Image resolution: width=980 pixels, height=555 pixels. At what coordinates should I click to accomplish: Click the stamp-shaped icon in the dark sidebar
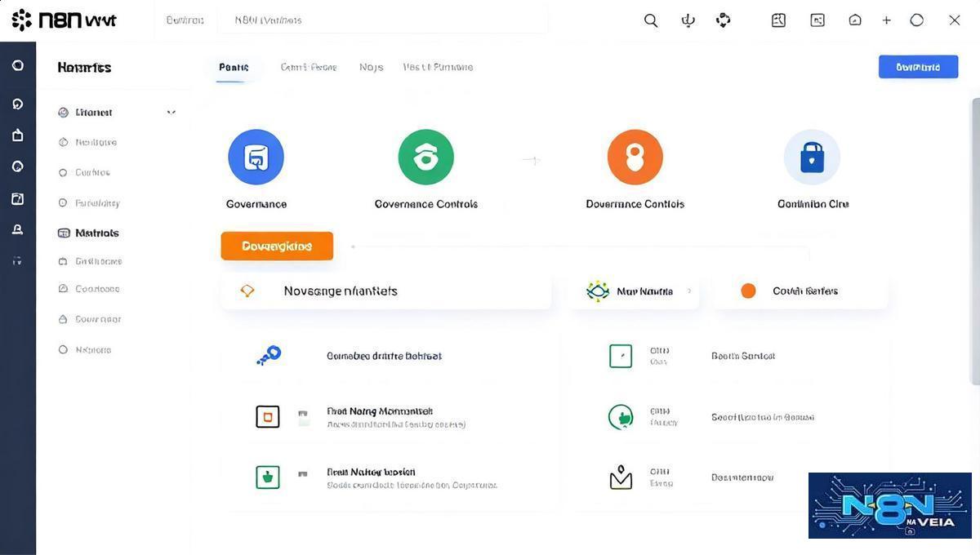pyautogui.click(x=18, y=230)
